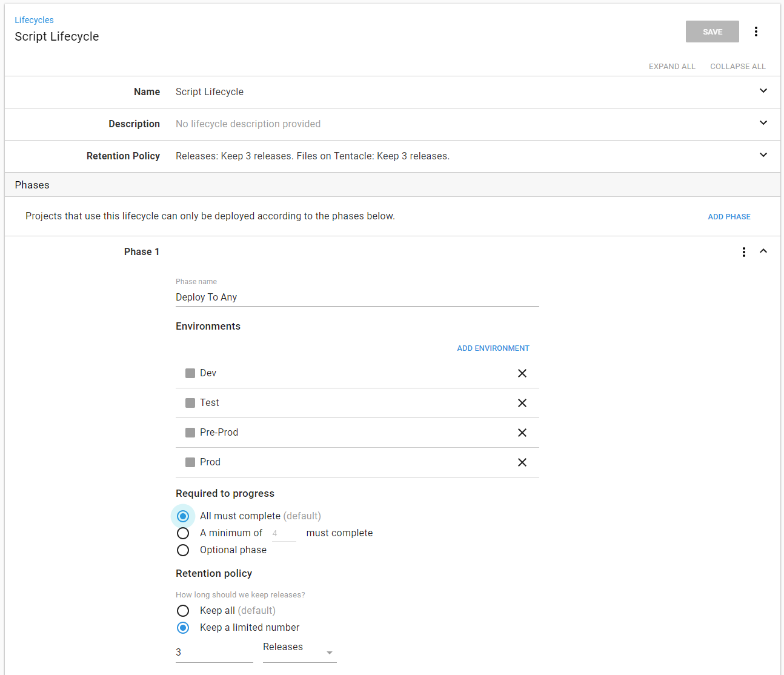Click Add Environment

click(493, 348)
